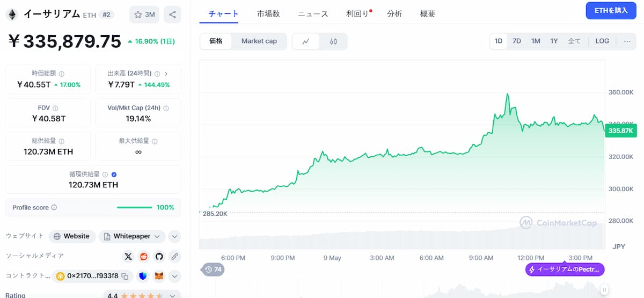Click the 16.90% (1日) change text

tap(151, 41)
